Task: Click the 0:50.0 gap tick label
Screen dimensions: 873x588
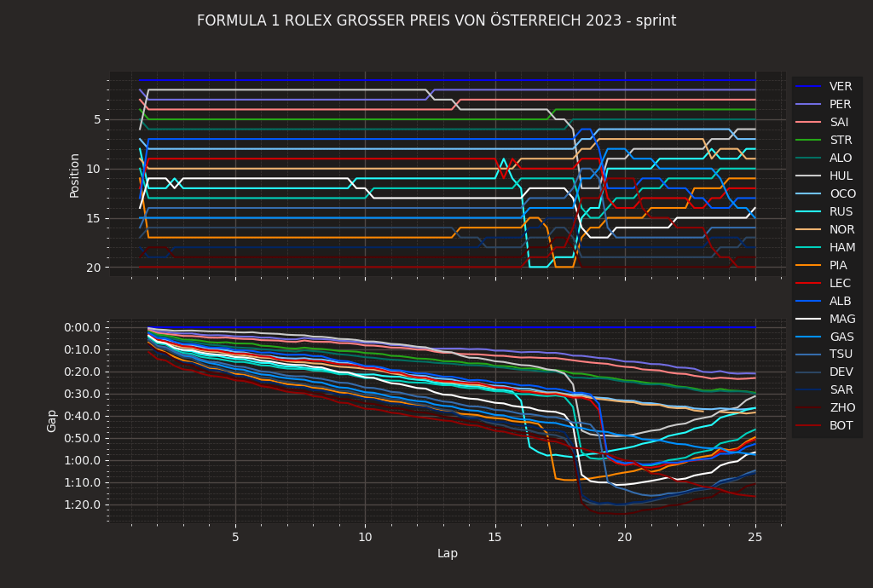Action: coord(83,438)
